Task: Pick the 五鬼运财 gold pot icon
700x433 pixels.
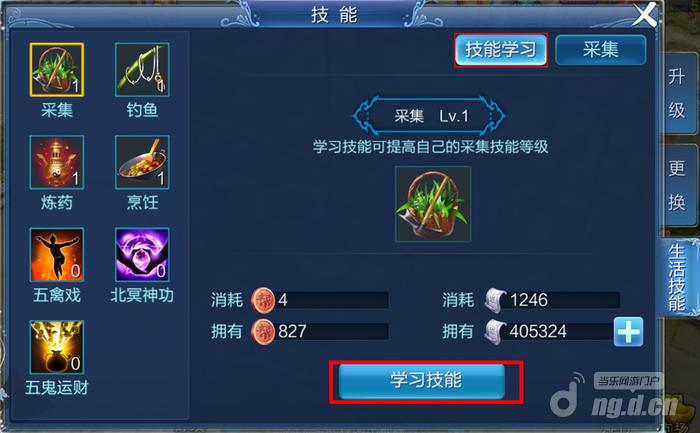Action: [57, 347]
